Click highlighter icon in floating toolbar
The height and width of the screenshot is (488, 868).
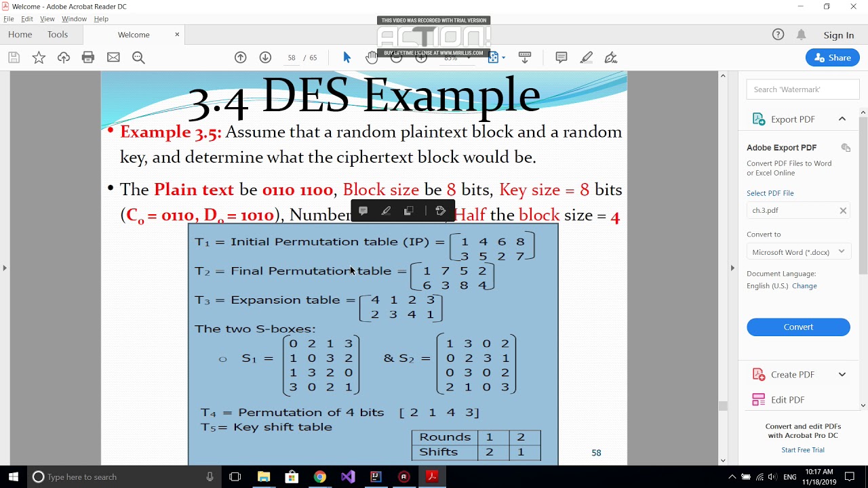pos(386,211)
